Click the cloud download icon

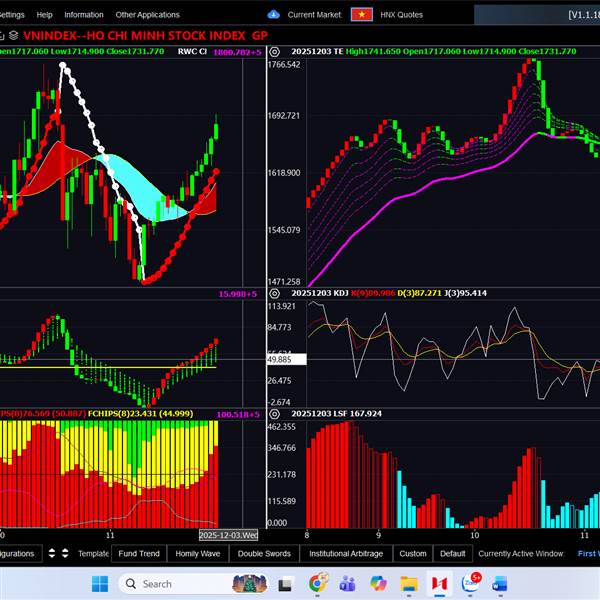pos(274,15)
